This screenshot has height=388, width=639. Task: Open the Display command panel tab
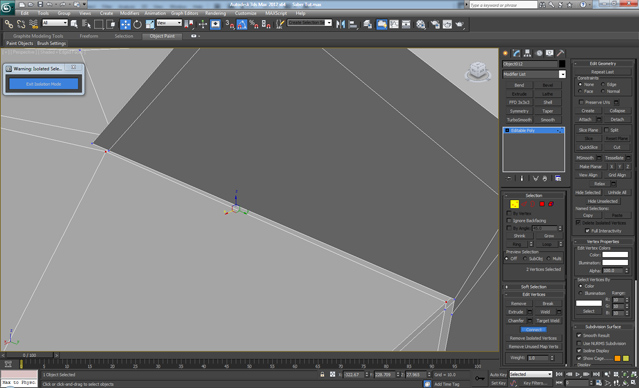pos(549,53)
